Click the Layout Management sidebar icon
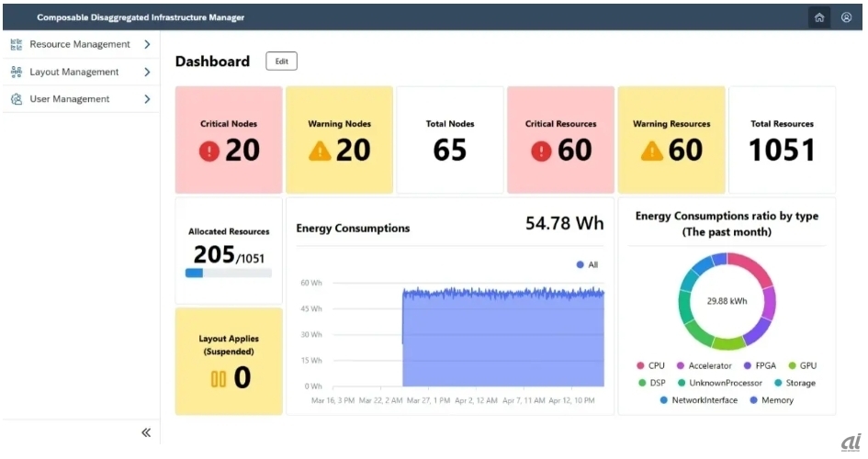 tap(17, 72)
